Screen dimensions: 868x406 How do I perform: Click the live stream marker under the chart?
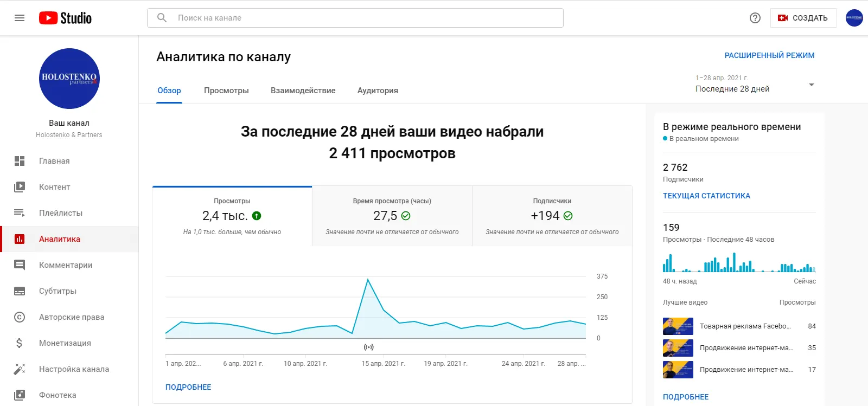[369, 347]
